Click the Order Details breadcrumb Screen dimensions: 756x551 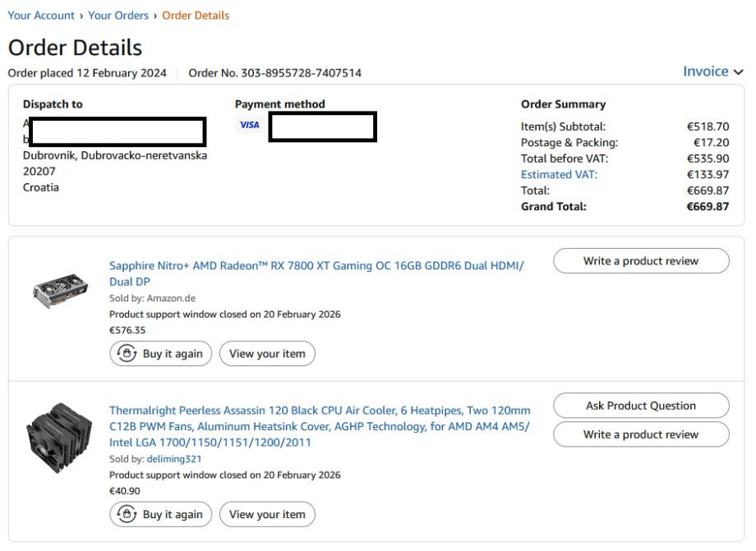196,16
